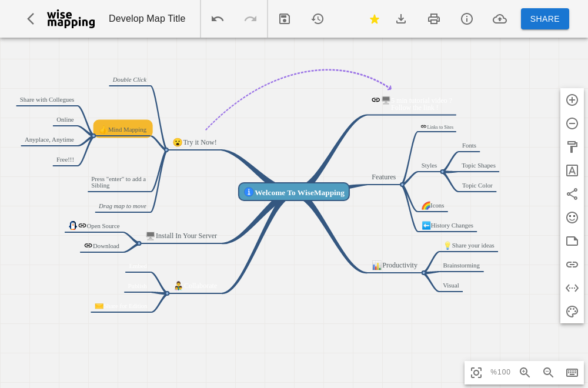
Task: Undo the last change
Action: [x=218, y=19]
